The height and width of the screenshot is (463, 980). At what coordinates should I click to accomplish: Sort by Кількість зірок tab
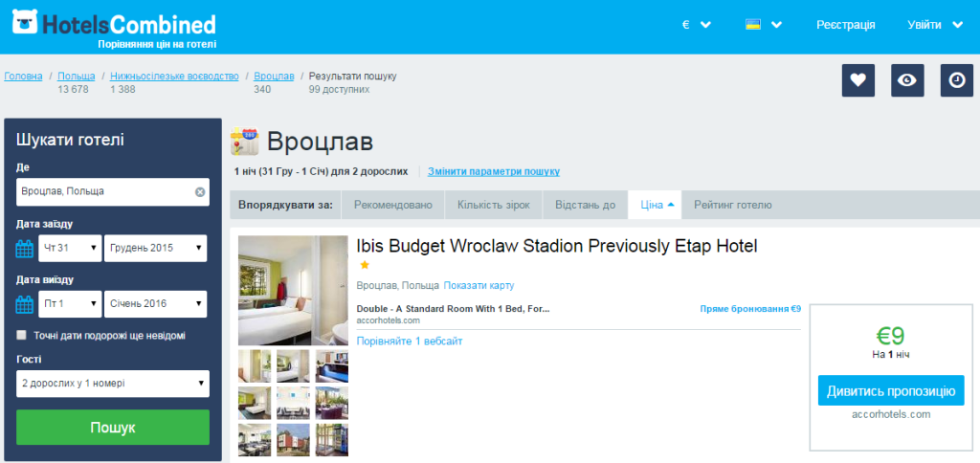point(492,205)
